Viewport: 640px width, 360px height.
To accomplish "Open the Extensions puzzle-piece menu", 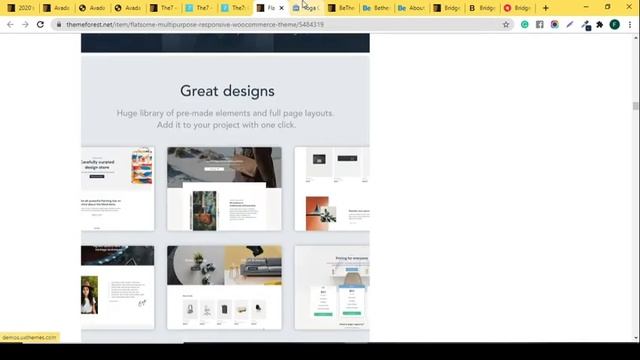I will [x=600, y=24].
